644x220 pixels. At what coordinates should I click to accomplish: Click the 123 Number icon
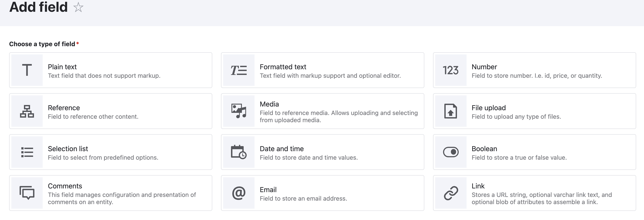(450, 70)
